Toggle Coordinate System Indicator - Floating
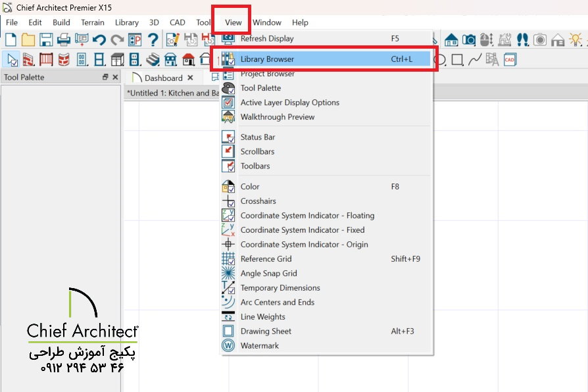Screen dimensions: 588x392 (x=326, y=215)
